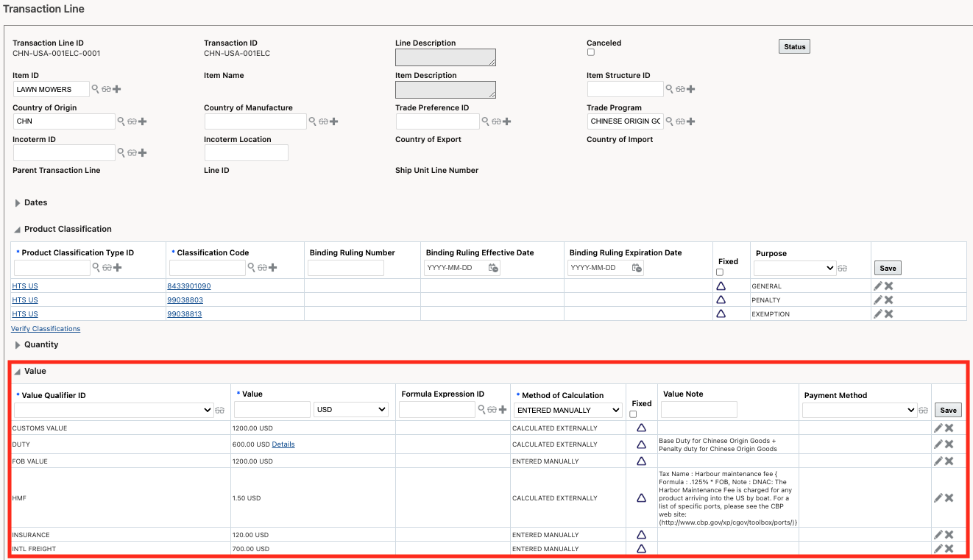Screen dimensions: 973x560
Task: Toggle Fixed checkbox in Product Classification header
Action: coord(720,272)
